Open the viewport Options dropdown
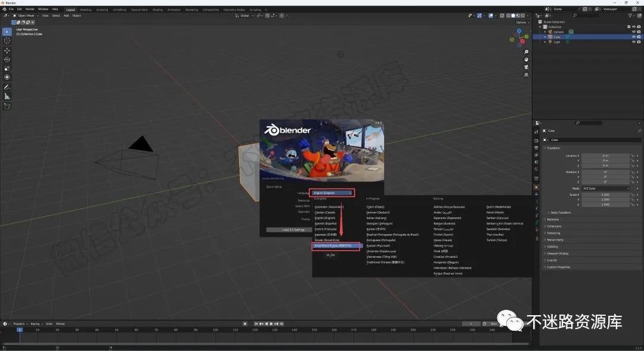Screen dimensions: 644x351 (x=522, y=22)
